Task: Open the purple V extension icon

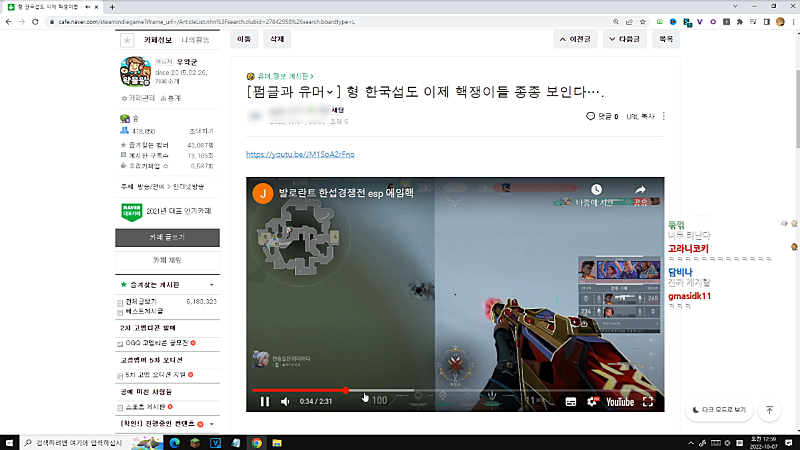Action: tap(699, 22)
